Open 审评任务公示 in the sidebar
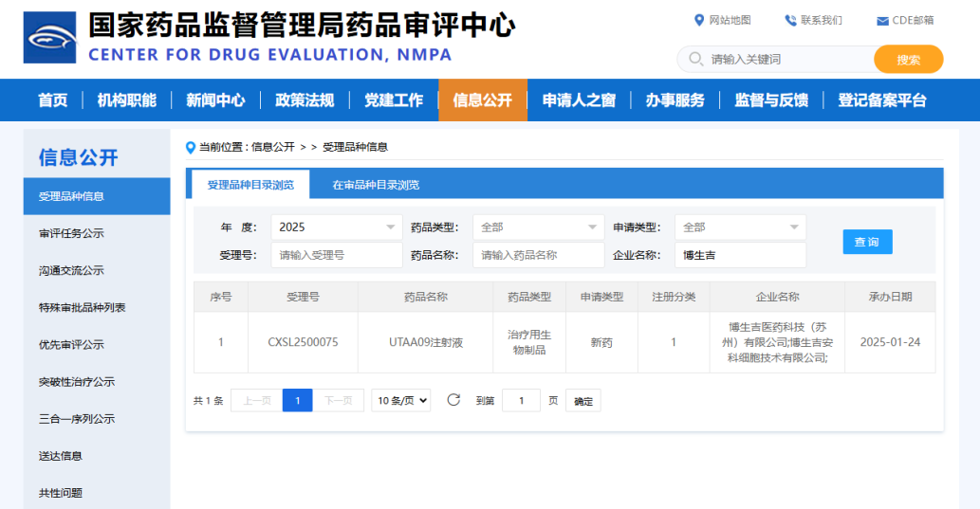The image size is (980, 509). [71, 233]
